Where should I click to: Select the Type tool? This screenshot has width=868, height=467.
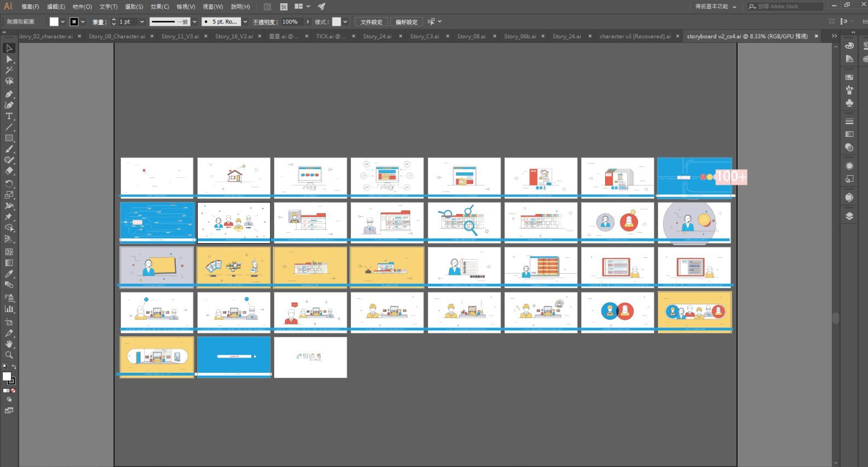[x=9, y=116]
